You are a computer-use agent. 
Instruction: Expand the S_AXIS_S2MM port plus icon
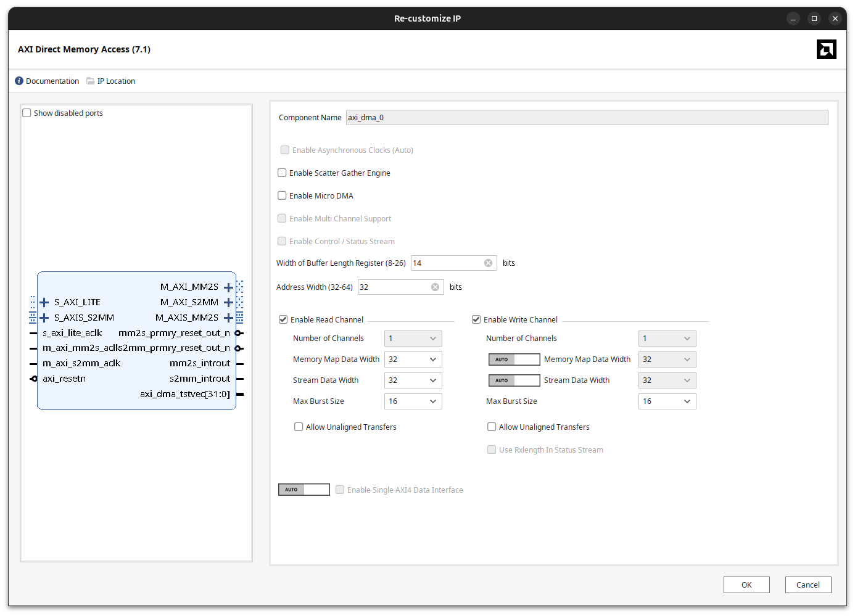coord(44,318)
